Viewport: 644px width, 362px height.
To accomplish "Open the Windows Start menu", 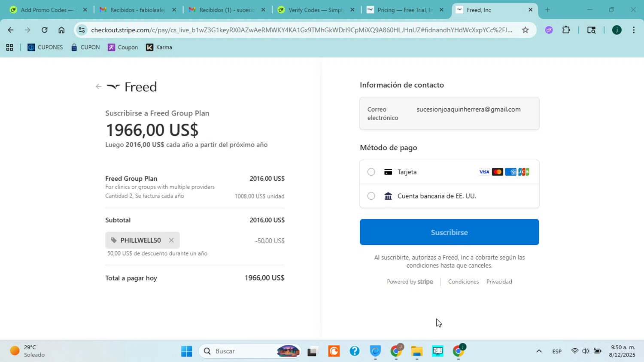I will pos(187,351).
